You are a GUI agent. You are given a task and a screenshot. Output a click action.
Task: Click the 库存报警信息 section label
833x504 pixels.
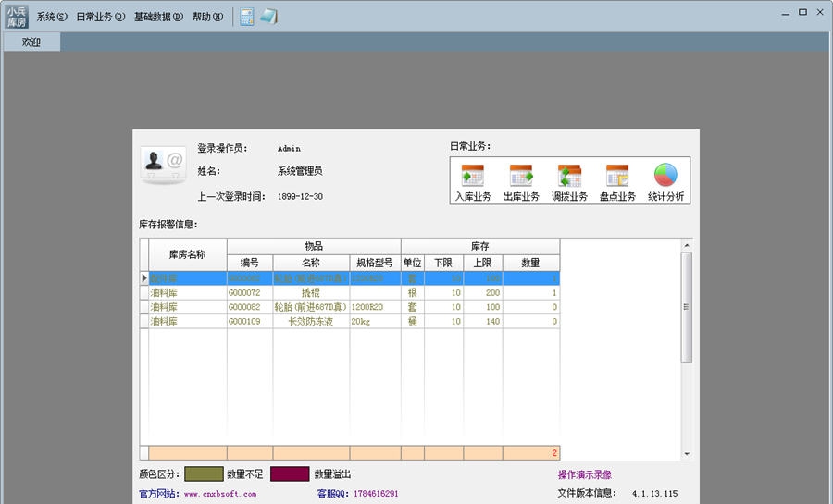pyautogui.click(x=168, y=225)
